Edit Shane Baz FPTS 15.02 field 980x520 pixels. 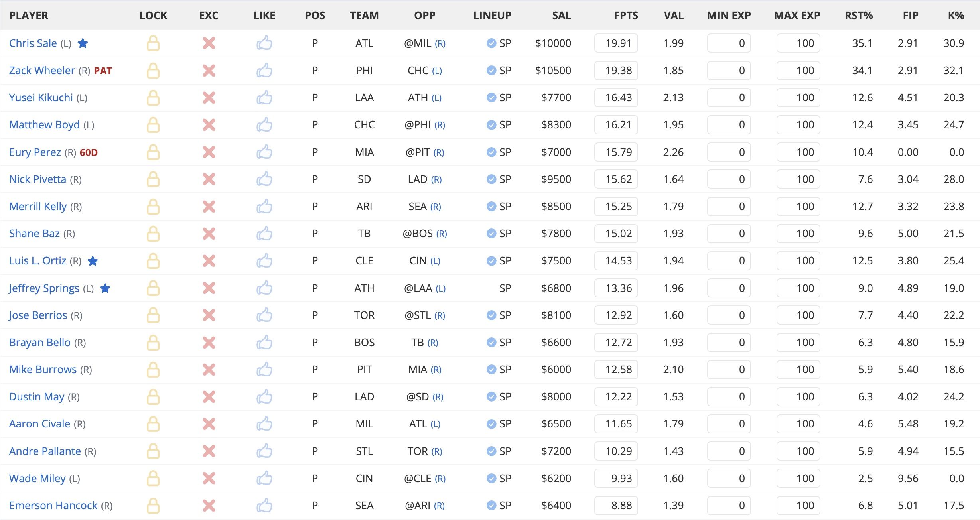(x=616, y=234)
